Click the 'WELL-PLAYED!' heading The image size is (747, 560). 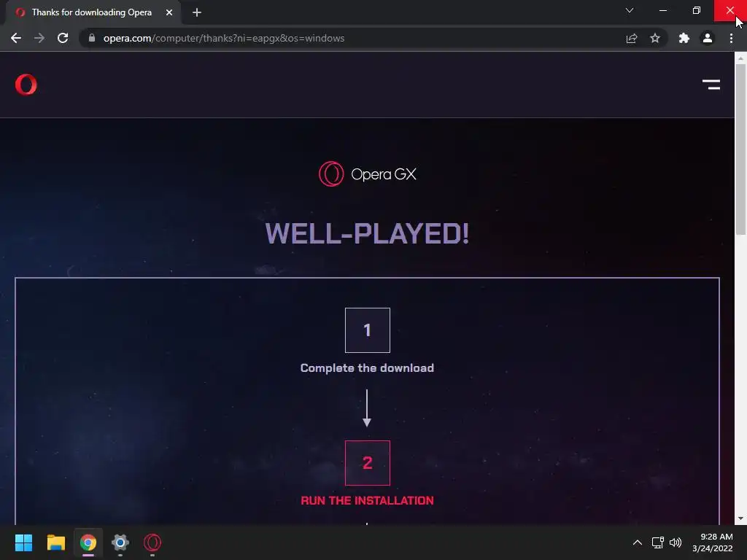pos(367,234)
